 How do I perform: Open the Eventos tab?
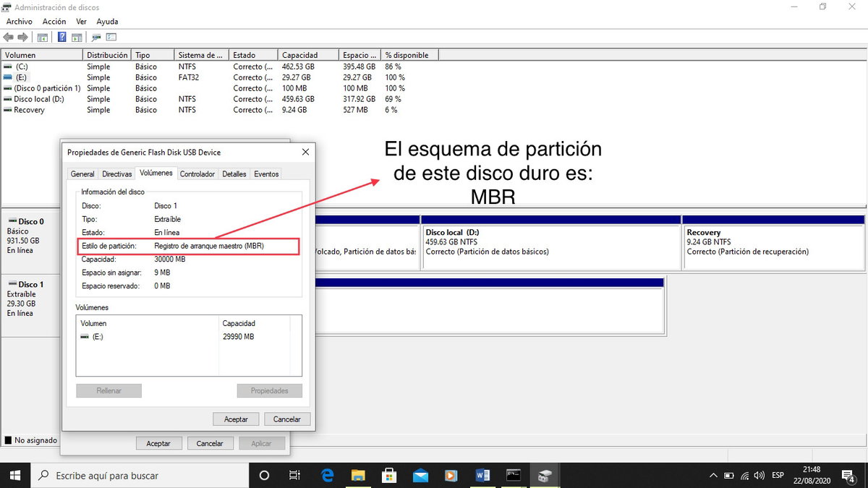coord(266,174)
